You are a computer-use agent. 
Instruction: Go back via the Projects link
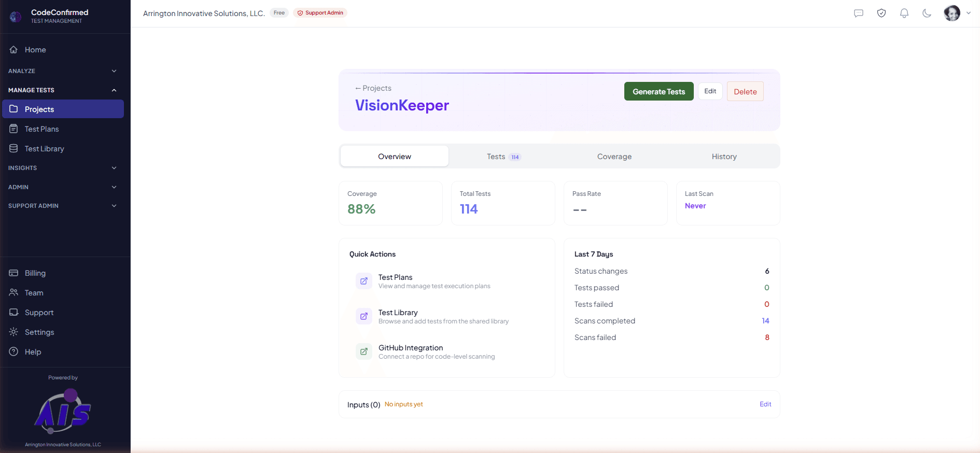click(373, 88)
